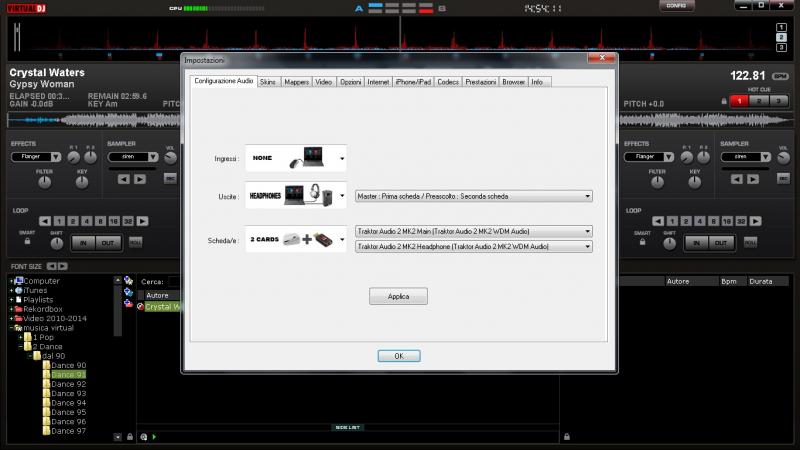
Task: Open Traktor Audio 2 MK2 Main card dropdown
Action: tap(473, 231)
